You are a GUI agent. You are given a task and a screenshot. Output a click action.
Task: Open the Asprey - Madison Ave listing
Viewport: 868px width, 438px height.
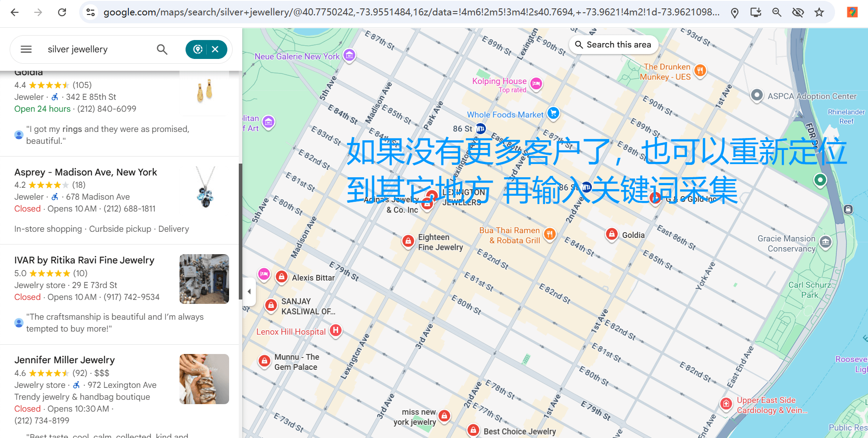coord(86,172)
